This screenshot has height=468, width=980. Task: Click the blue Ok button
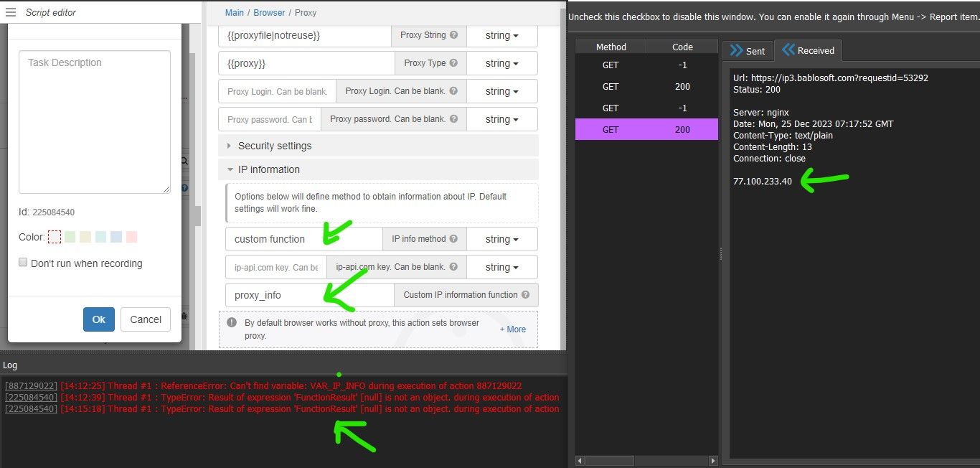tap(99, 319)
